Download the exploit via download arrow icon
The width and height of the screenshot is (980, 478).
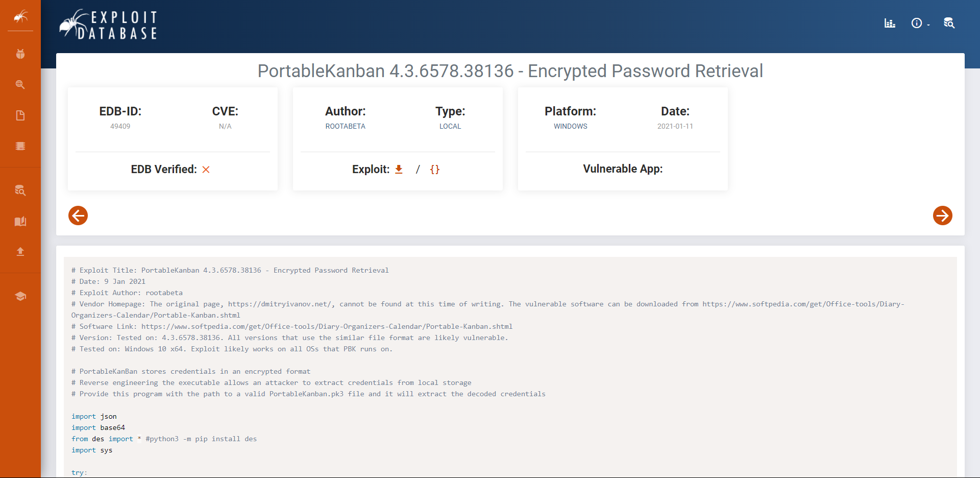coord(399,169)
